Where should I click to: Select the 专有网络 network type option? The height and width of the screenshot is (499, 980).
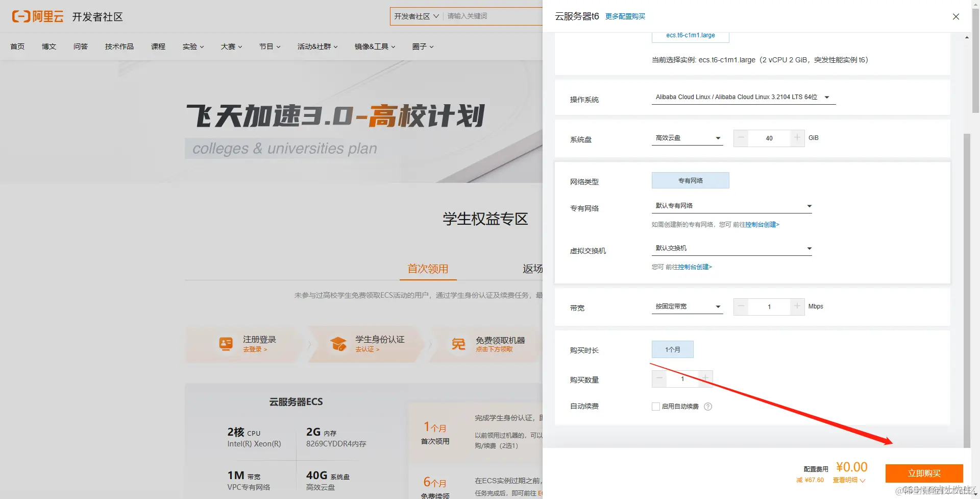[x=690, y=180]
